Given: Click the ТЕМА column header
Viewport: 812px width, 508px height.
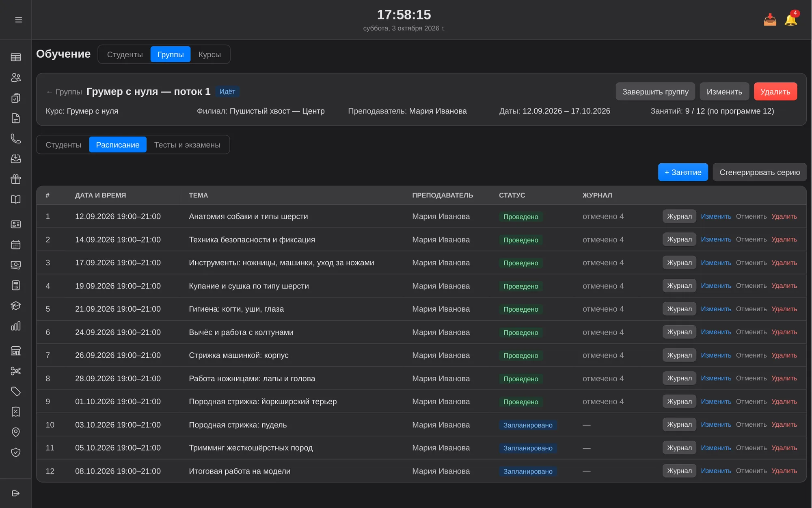Looking at the screenshot, I should [x=198, y=195].
